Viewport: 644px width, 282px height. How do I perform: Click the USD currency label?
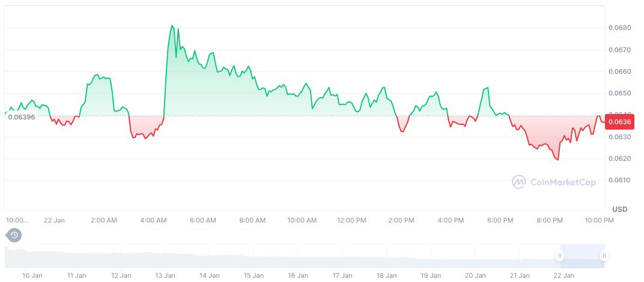point(620,209)
